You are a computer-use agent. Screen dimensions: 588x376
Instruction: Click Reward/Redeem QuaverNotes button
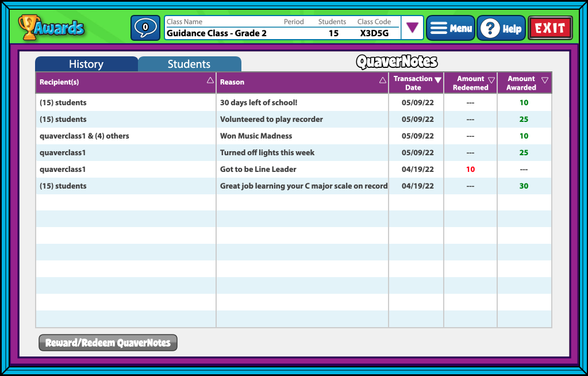tap(108, 343)
